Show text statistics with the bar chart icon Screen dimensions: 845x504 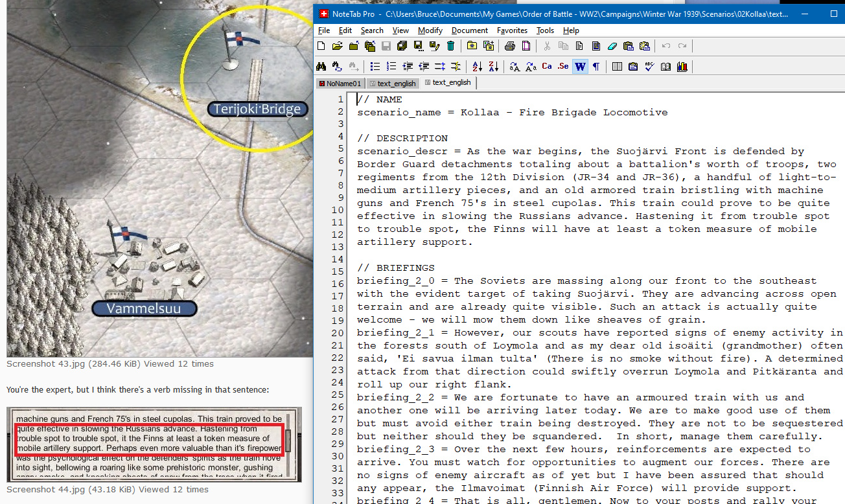click(x=682, y=66)
